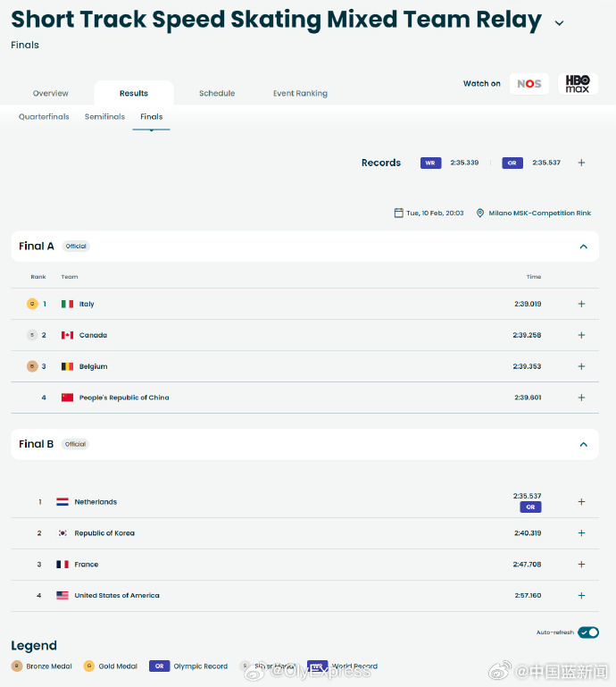Click Canada's silver medal icon
Viewport: 616px width, 687px height.
point(32,335)
